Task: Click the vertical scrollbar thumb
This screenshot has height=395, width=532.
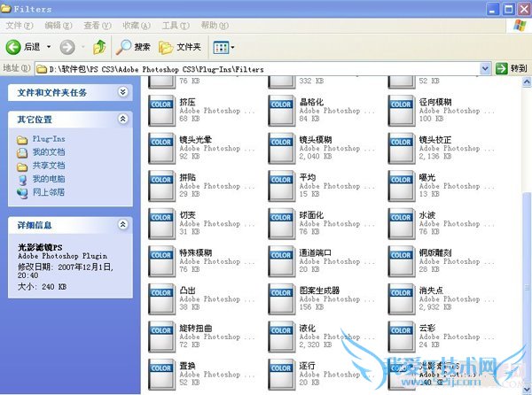Action: (x=527, y=287)
